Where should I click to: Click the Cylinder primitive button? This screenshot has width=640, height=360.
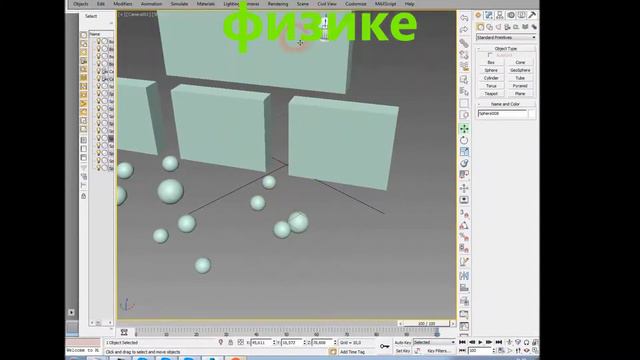tap(491, 78)
